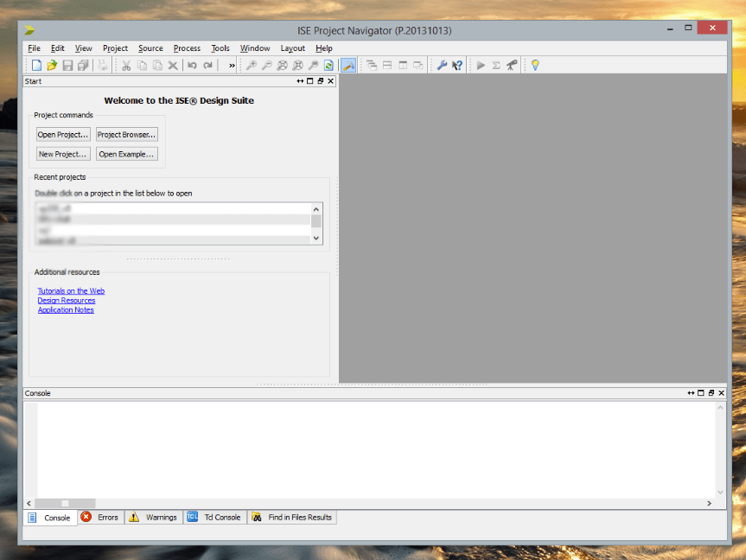Screen dimensions: 746x560
Task: Click the recent projects list up arrow
Action: pyautogui.click(x=316, y=209)
